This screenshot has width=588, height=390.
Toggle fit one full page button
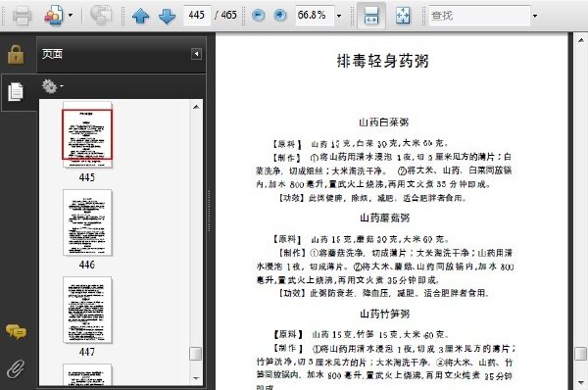coord(403,16)
